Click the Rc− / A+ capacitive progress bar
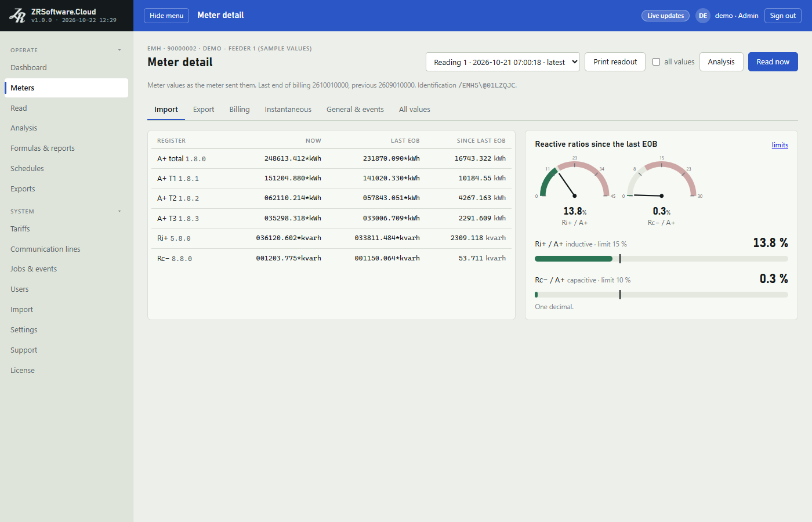Viewport: 812px width, 522px height. pos(661,295)
